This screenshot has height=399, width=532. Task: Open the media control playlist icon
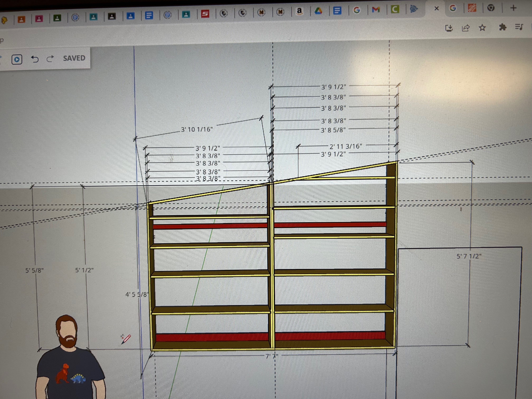coord(519,27)
